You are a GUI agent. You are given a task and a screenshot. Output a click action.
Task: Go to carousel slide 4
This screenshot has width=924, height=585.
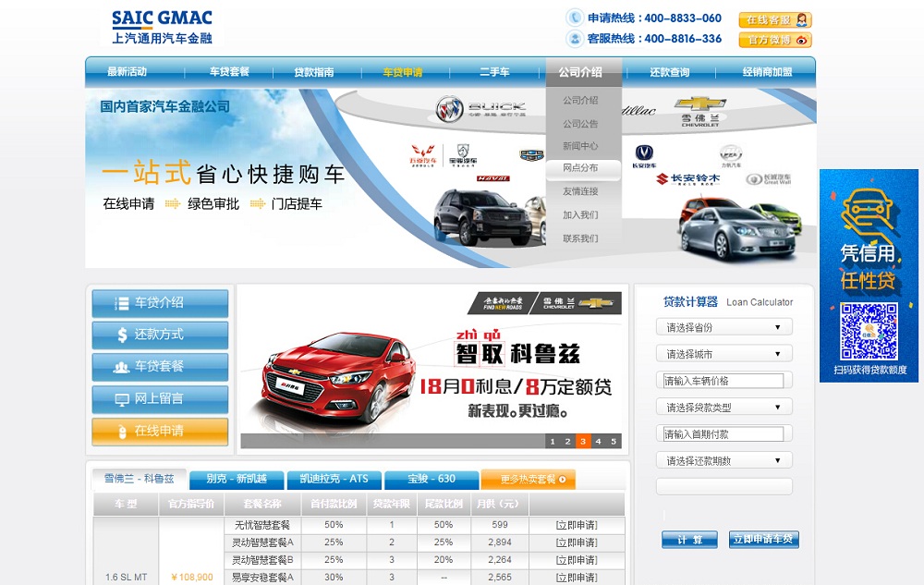click(x=598, y=441)
